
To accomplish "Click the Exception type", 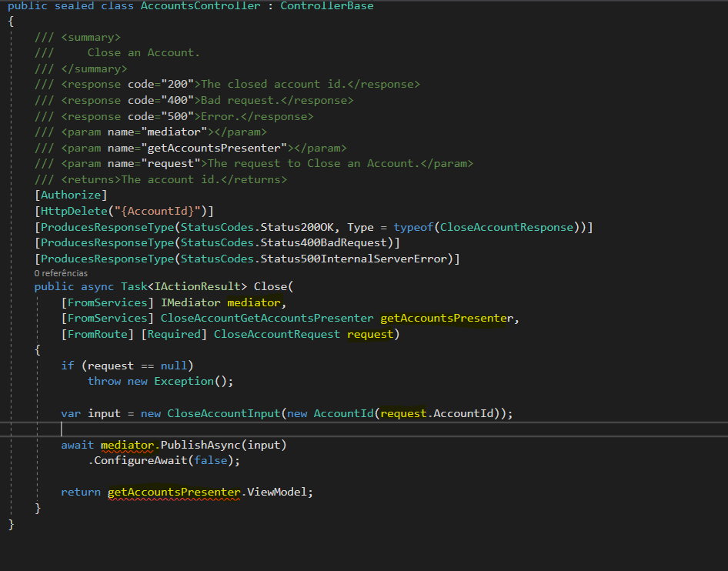I will coord(184,382).
